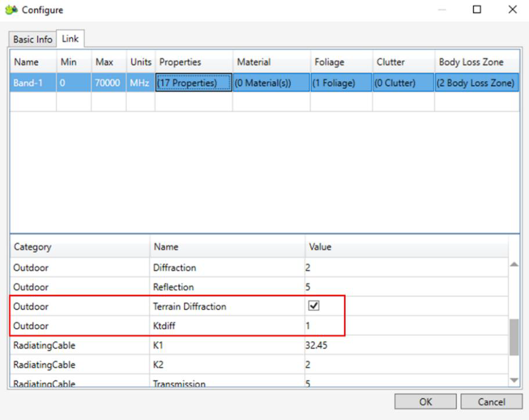
Task: Click the properties list scrollbar thumb
Action: pyautogui.click(x=514, y=336)
